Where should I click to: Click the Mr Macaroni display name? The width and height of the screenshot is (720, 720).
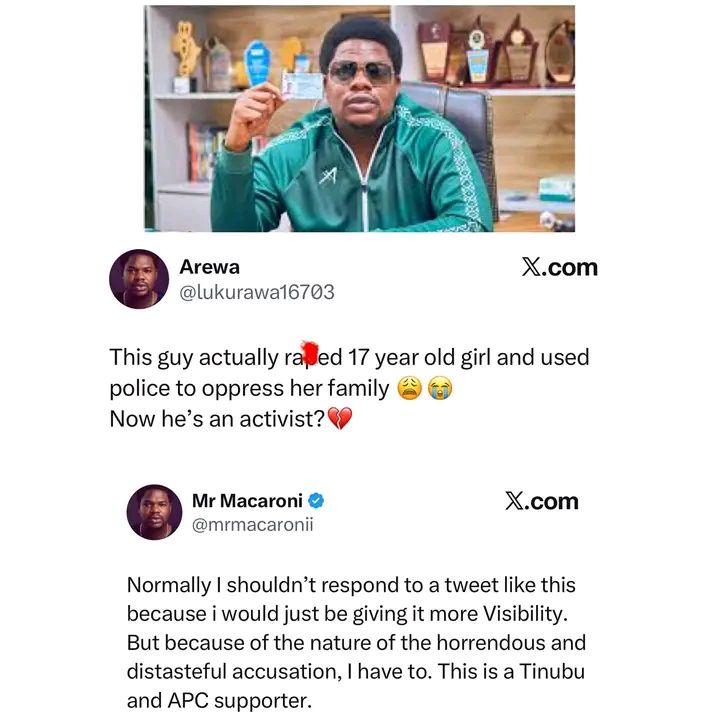coord(247,501)
